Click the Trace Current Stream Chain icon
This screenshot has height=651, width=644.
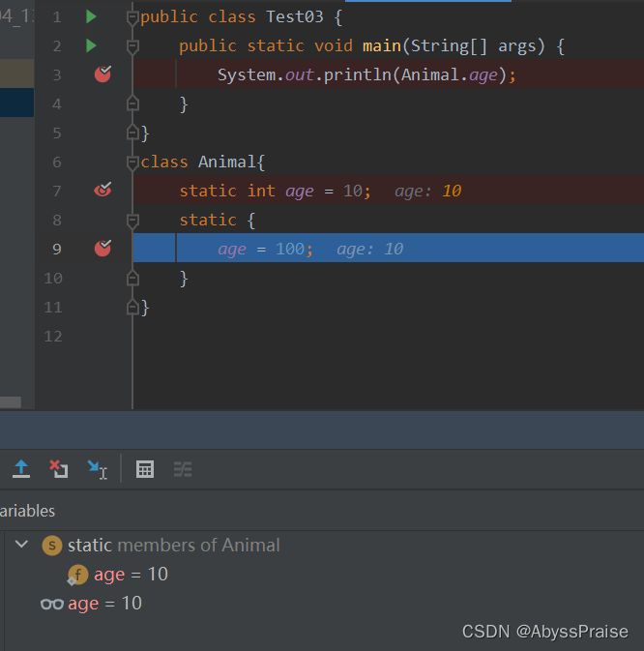coord(183,469)
